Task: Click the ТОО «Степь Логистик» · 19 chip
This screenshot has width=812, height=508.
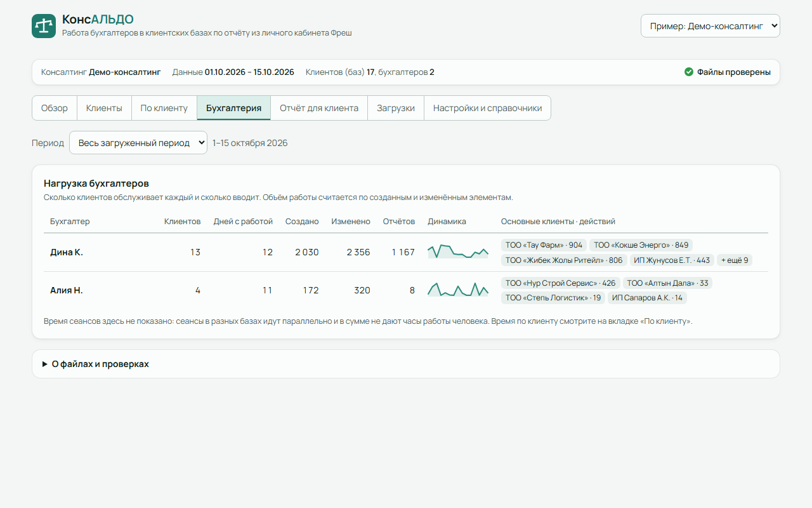Action: [553, 298]
